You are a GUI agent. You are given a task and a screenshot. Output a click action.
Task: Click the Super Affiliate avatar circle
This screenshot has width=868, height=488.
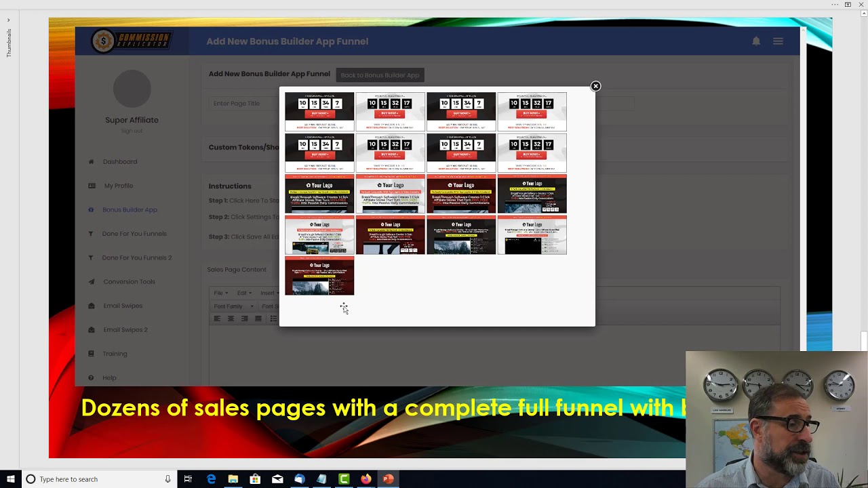pos(132,89)
